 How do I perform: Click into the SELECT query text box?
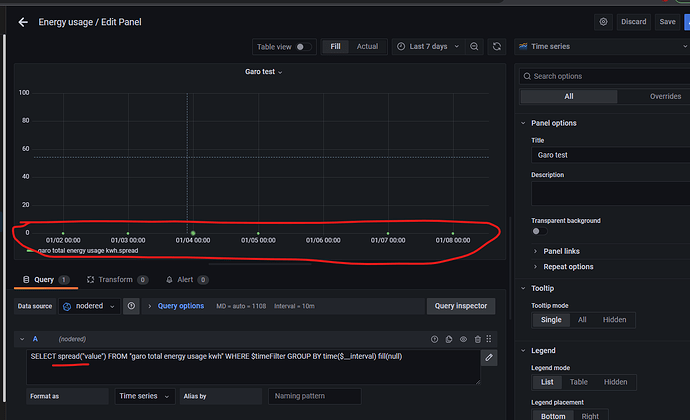tap(253, 367)
